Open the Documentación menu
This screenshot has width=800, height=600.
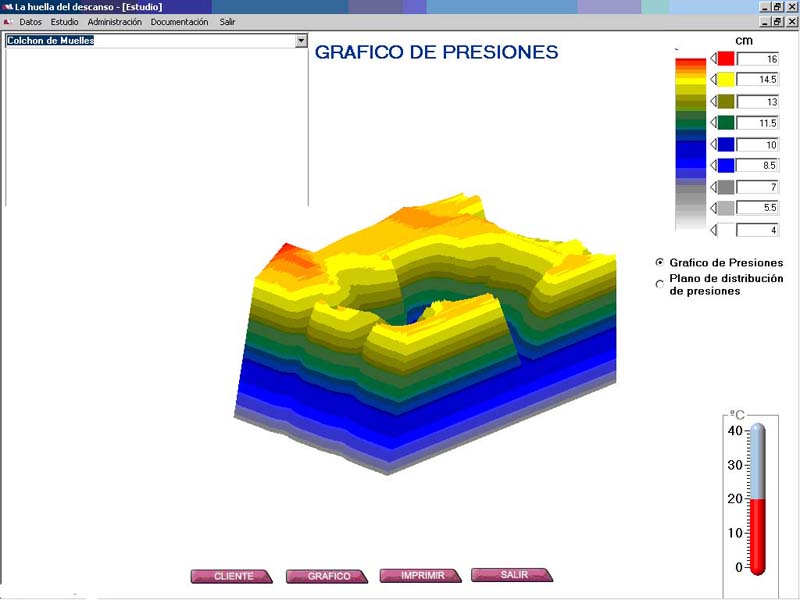(x=180, y=22)
